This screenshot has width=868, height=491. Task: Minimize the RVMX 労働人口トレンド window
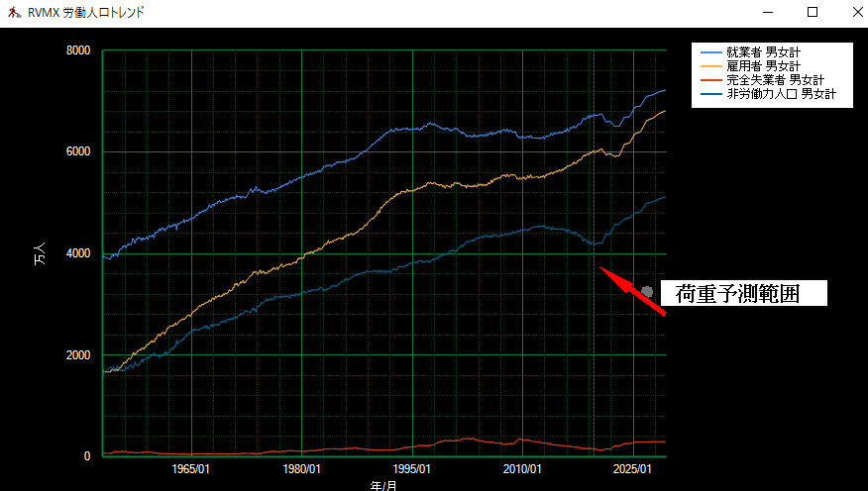pyautogui.click(x=769, y=12)
